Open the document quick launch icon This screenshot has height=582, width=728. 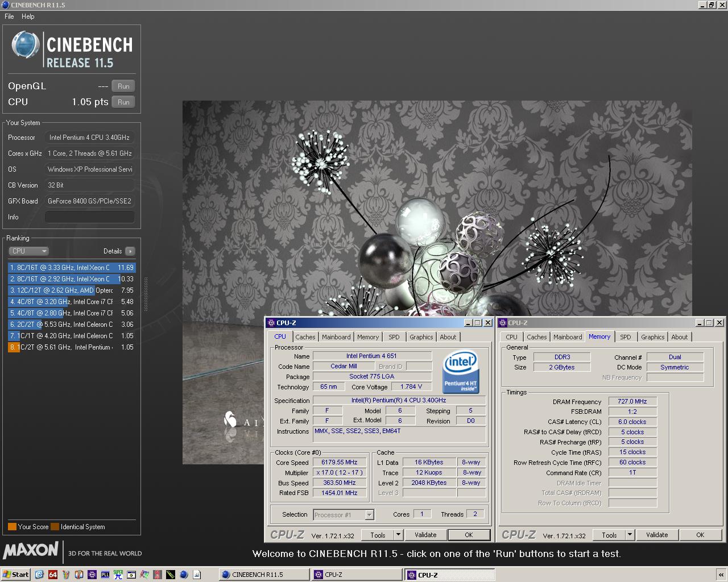197,575
